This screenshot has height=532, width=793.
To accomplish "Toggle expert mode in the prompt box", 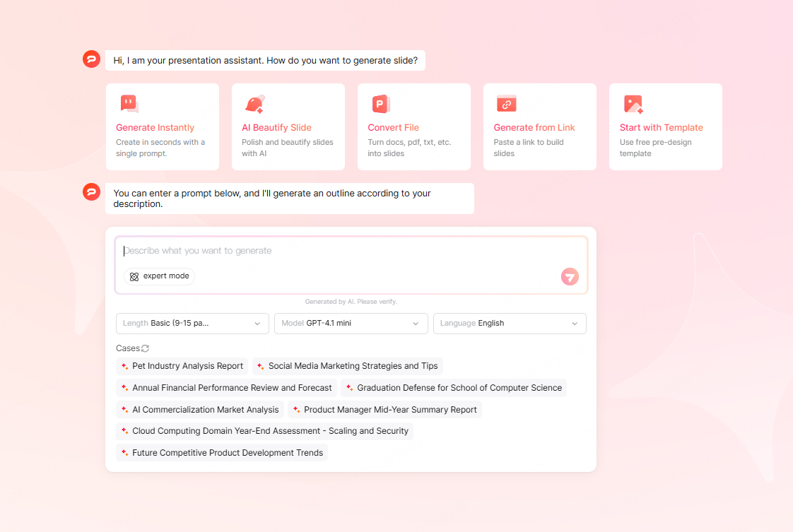I will (159, 276).
